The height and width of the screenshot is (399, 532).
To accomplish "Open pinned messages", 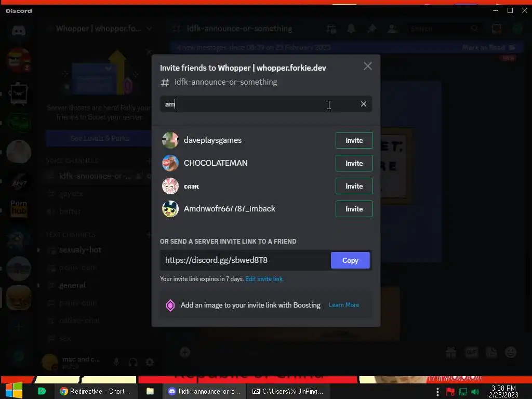I will point(372,29).
